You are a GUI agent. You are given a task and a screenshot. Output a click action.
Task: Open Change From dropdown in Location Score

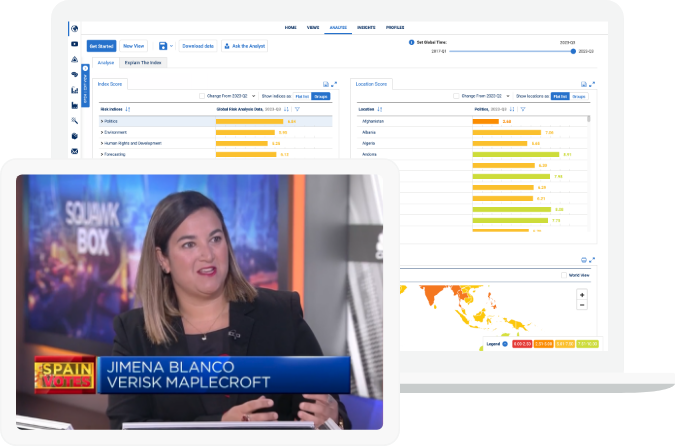508,96
